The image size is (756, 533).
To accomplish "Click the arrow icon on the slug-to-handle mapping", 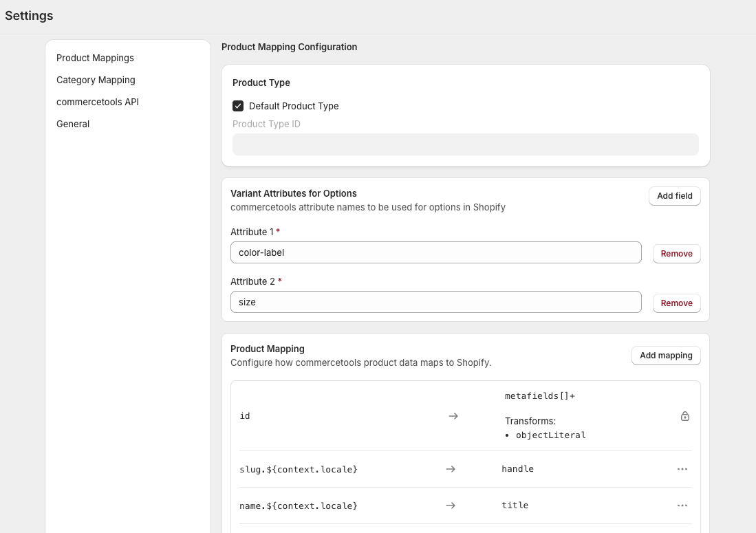I will point(451,469).
